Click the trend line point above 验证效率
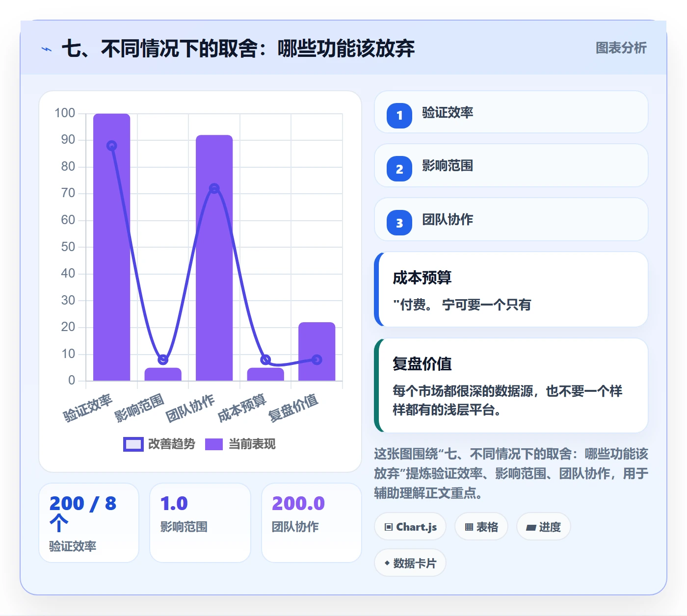This screenshot has height=616, width=687. [112, 146]
